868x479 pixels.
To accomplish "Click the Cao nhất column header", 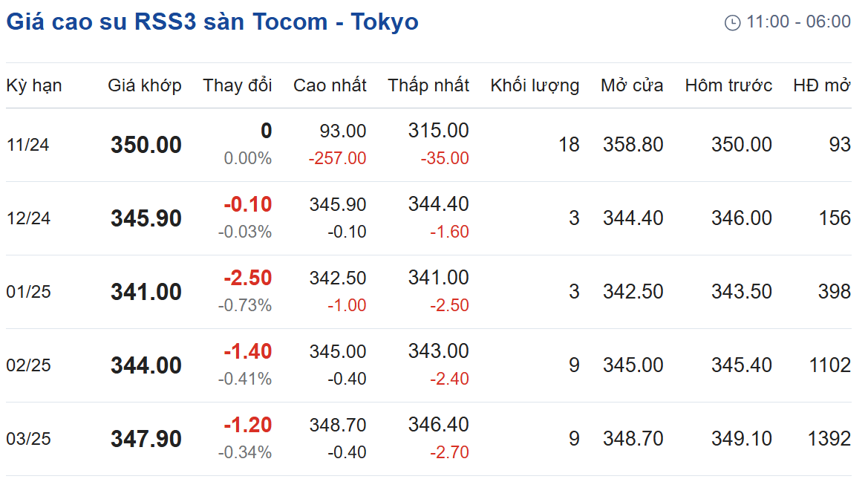I will (x=330, y=85).
